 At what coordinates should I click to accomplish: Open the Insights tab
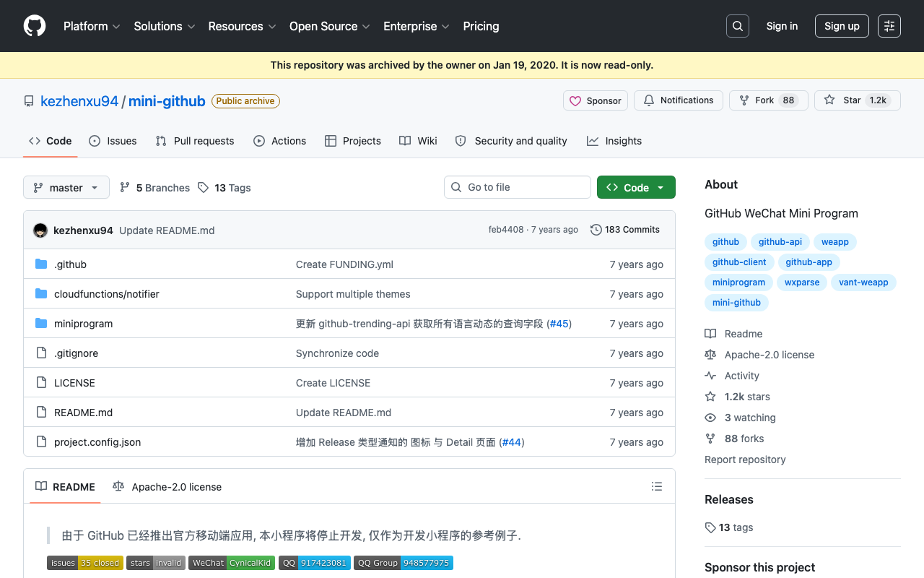[x=614, y=141]
